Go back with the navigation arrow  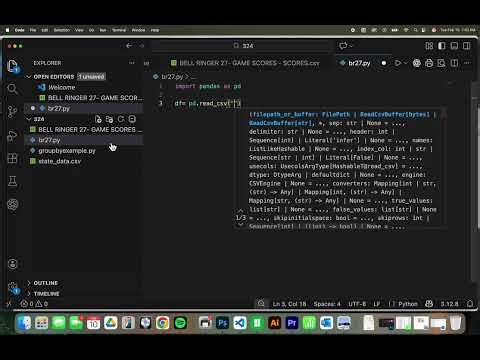[x=129, y=46]
